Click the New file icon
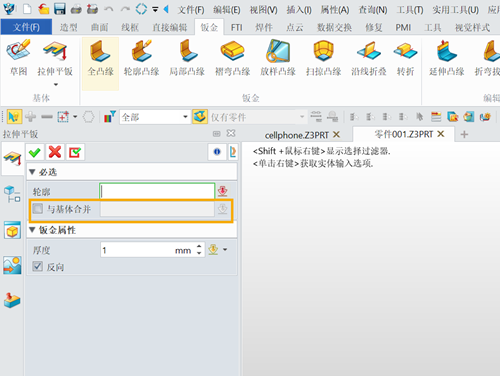 click(x=27, y=9)
